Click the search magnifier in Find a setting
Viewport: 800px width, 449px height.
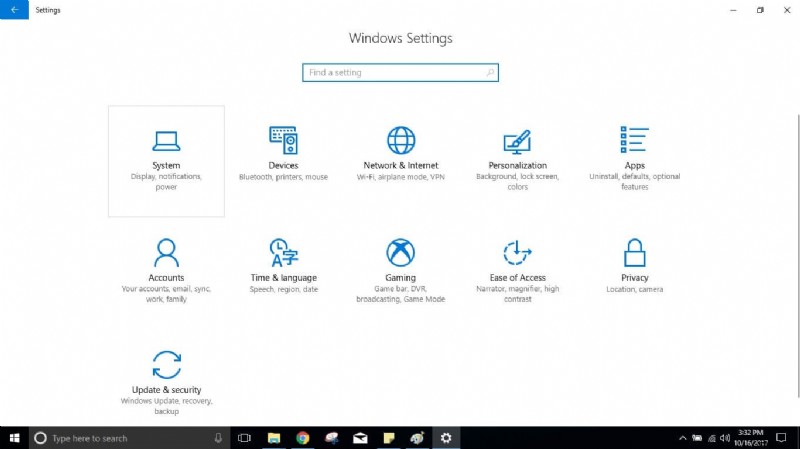(490, 72)
